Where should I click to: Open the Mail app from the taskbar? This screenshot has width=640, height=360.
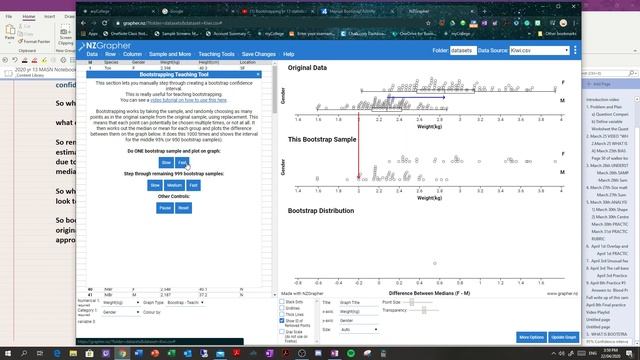coord(220,353)
